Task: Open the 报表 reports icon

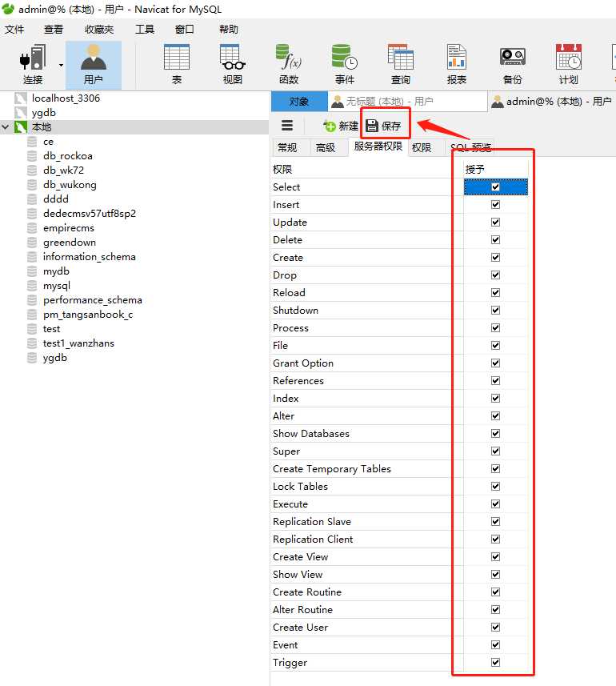Action: point(457,64)
